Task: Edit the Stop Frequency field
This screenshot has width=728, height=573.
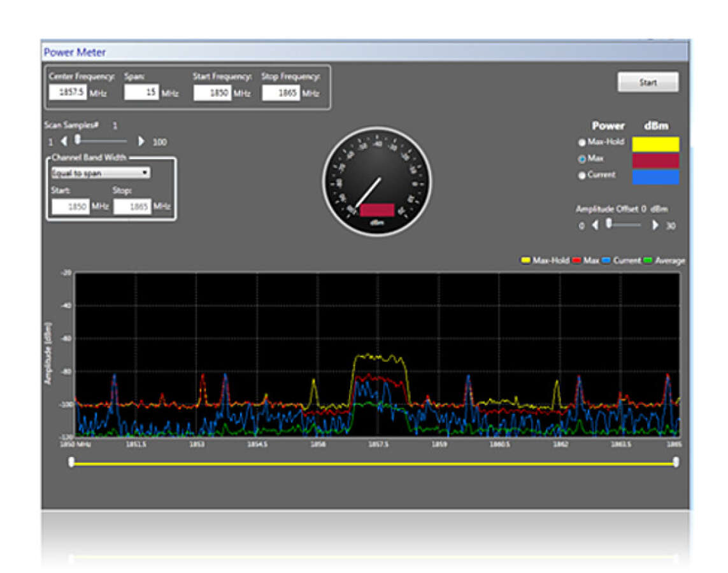Action: pyautogui.click(x=280, y=92)
